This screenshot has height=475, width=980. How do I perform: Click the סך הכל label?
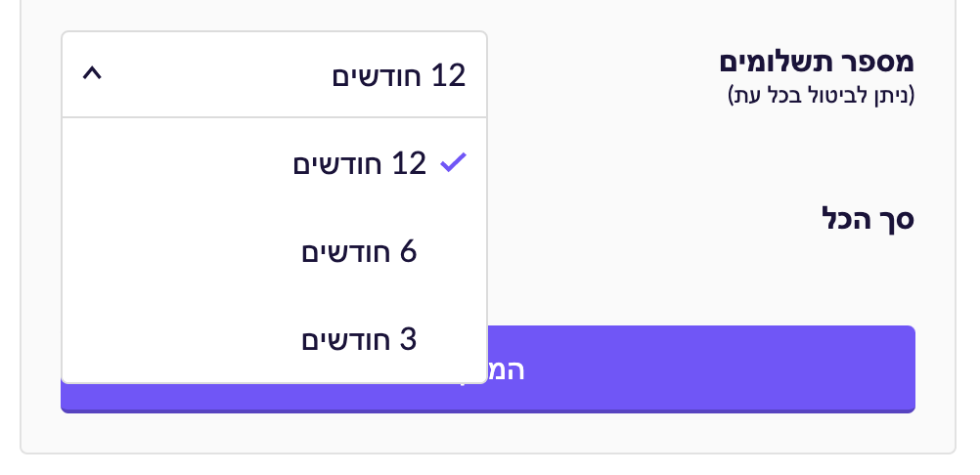pyautogui.click(x=868, y=218)
